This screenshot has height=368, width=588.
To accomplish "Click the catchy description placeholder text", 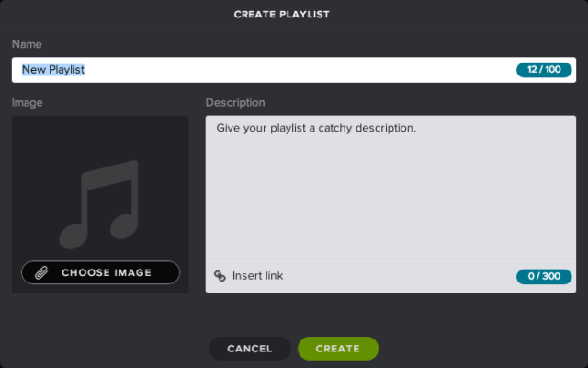I will (316, 129).
